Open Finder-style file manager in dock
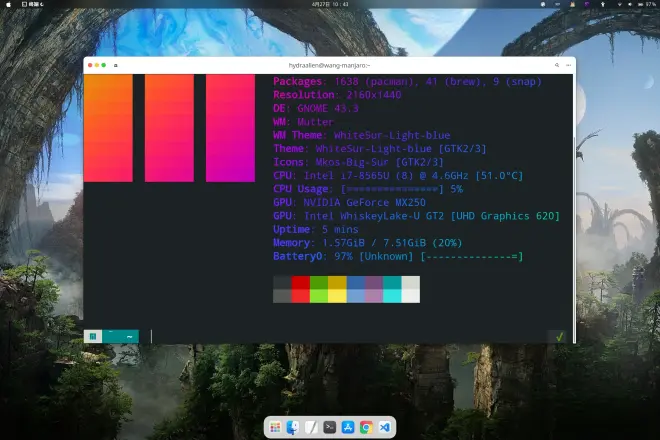Screen dimensions: 660x440 tap(293, 427)
